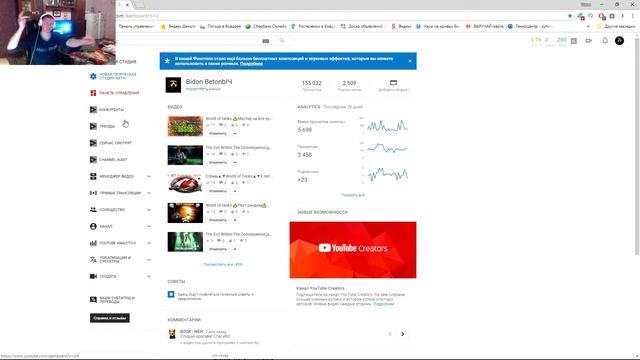
Task: Click the view all 459 videos link
Action: (223, 264)
